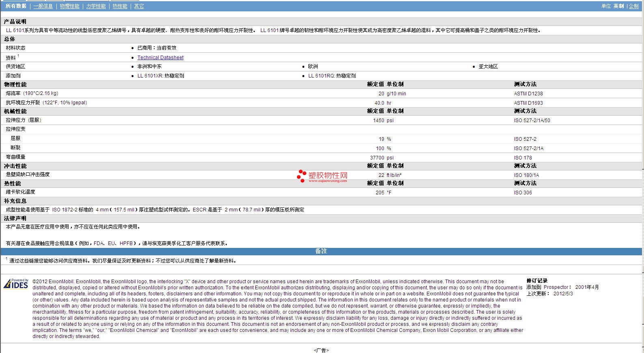
Task: Click the 1450 psi tensile stress value
Action: point(383,121)
